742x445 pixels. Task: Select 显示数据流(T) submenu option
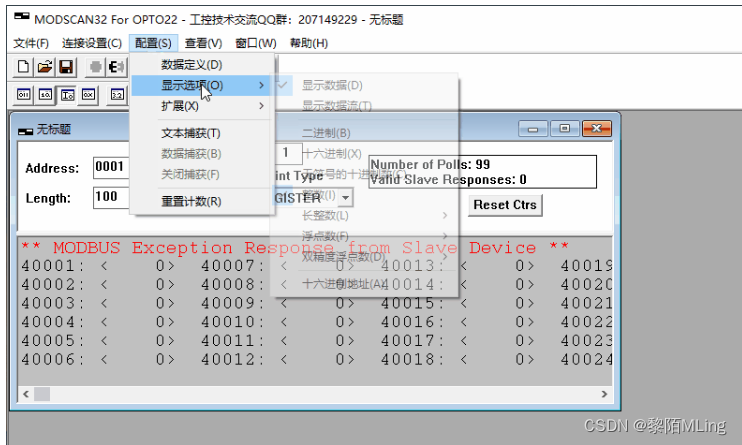coord(364,106)
